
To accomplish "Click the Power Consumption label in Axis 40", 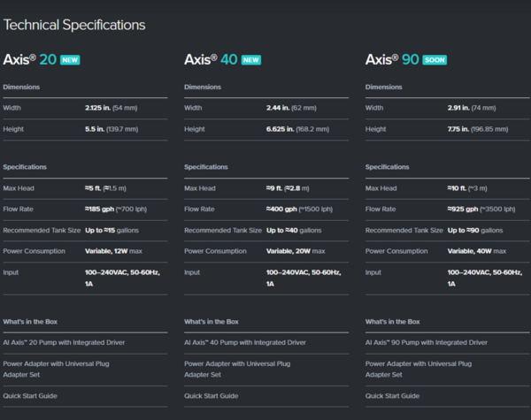I will pyautogui.click(x=215, y=251).
